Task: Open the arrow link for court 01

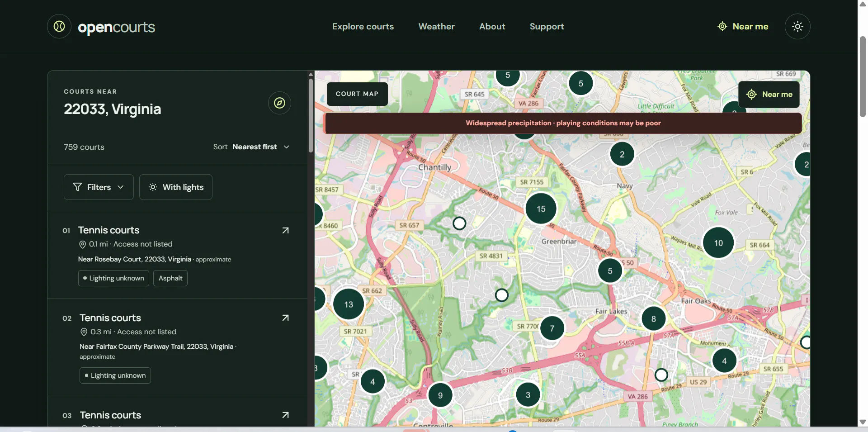Action: [285, 231]
